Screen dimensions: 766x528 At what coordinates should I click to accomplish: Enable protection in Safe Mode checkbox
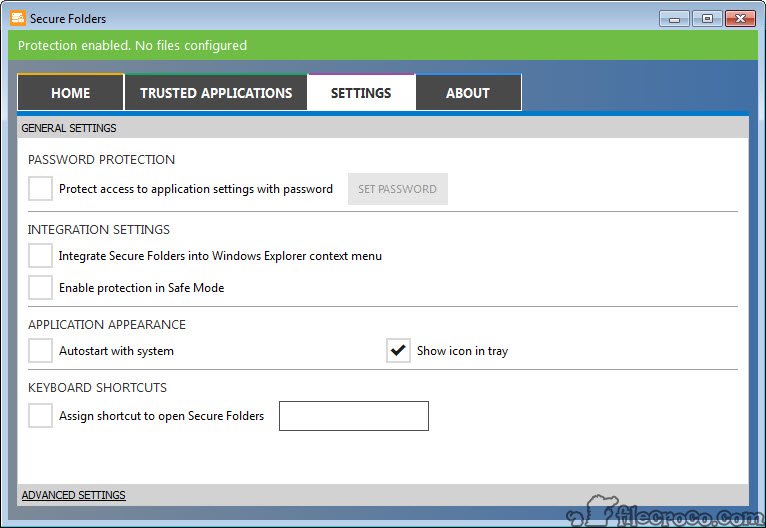40,287
